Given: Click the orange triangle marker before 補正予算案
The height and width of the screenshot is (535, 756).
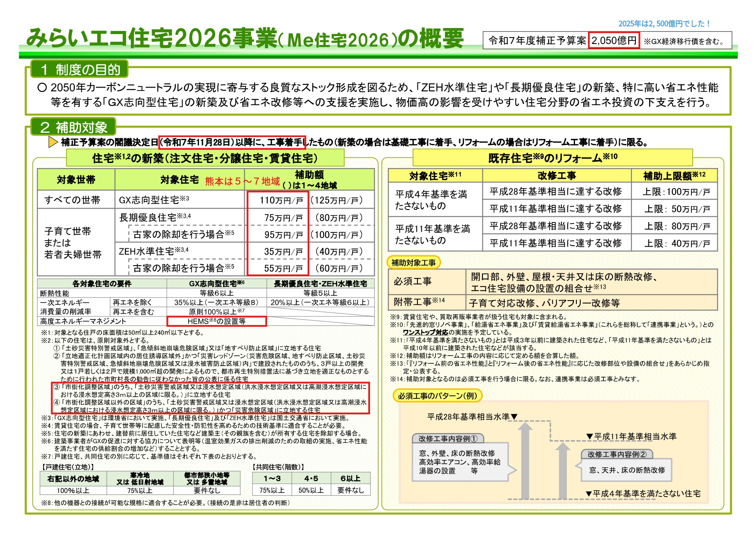Looking at the screenshot, I should 53,142.
